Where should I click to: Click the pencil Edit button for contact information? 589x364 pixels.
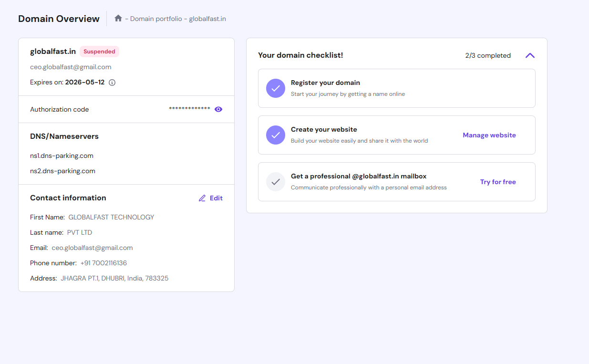(210, 198)
